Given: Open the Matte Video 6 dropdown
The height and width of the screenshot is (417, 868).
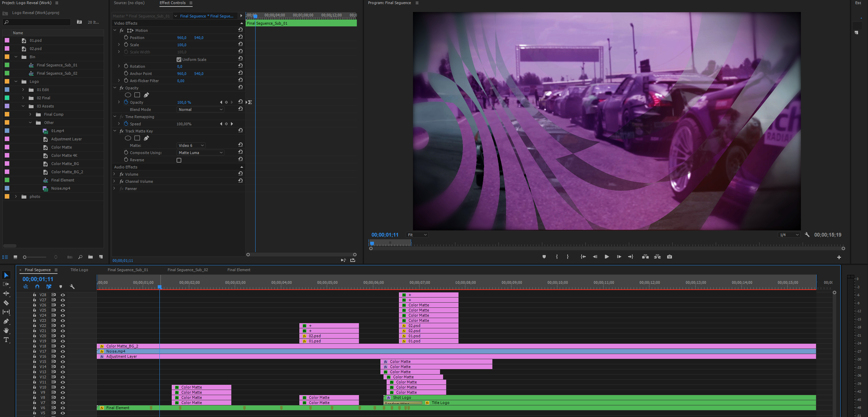Looking at the screenshot, I should click(191, 146).
